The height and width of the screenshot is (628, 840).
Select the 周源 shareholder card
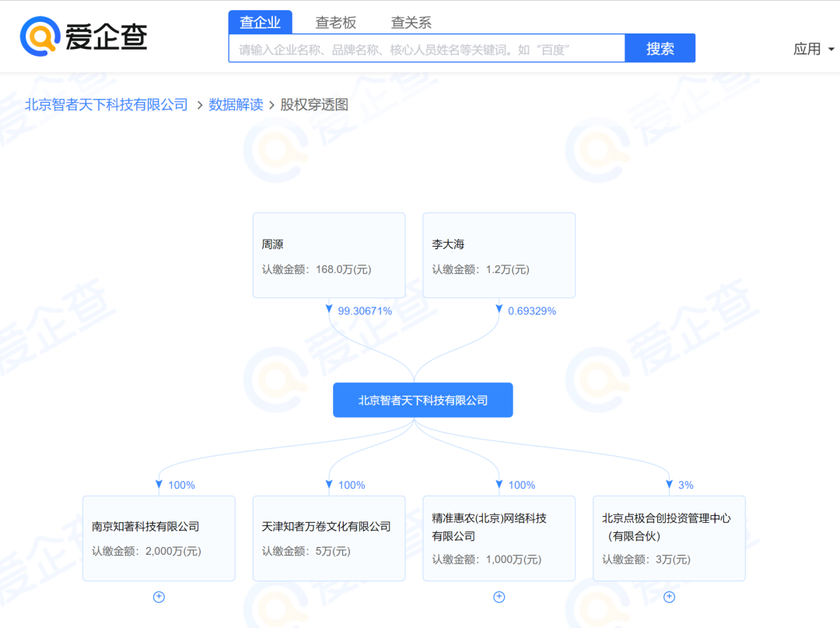click(328, 255)
